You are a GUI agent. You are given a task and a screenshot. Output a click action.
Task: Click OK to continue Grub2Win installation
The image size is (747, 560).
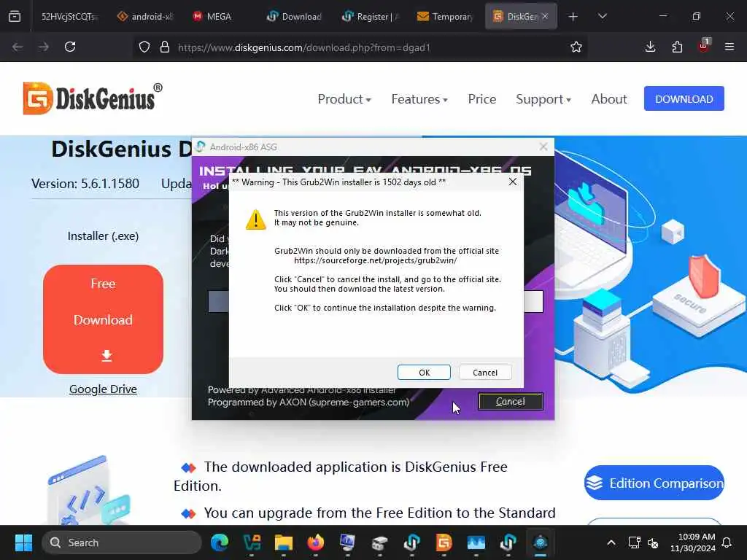point(424,373)
